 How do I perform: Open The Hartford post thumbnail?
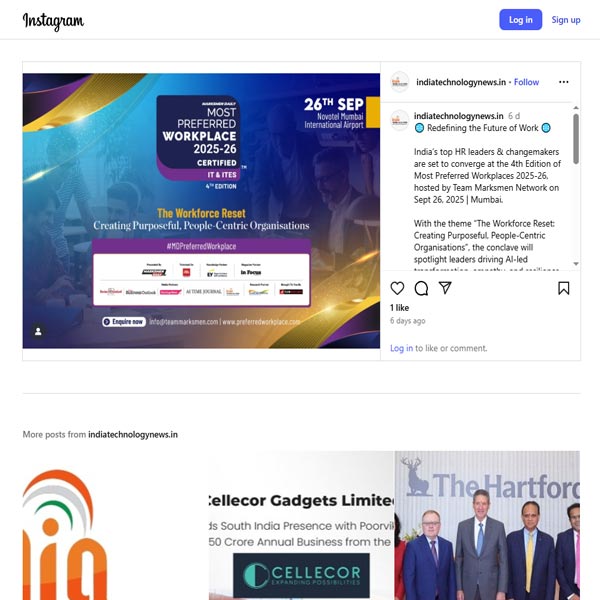tap(487, 525)
